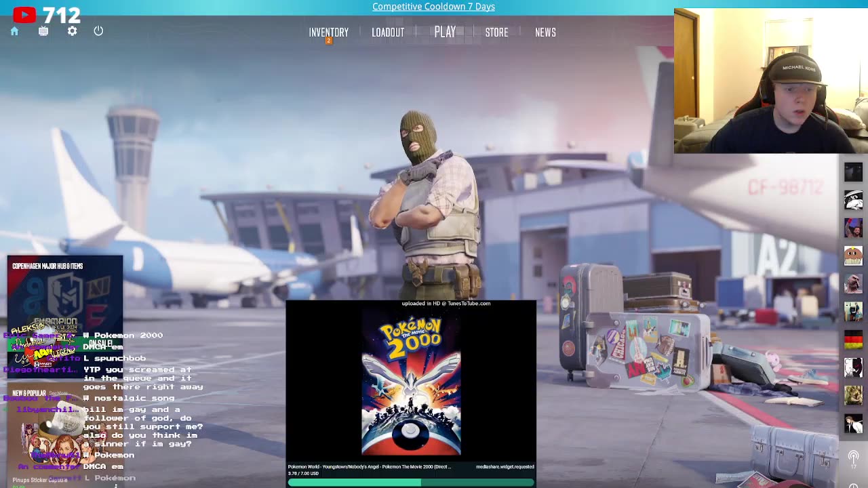Click the media share progress bar
This screenshot has height=488, width=868.
click(x=411, y=483)
